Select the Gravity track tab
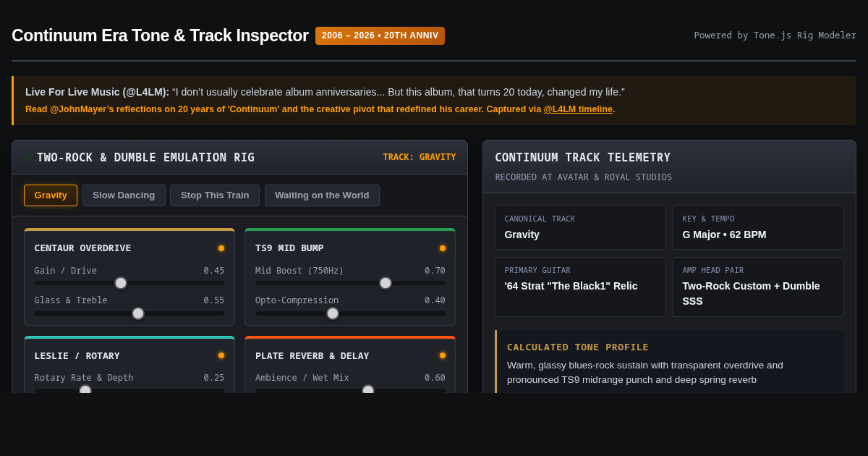 coord(51,195)
